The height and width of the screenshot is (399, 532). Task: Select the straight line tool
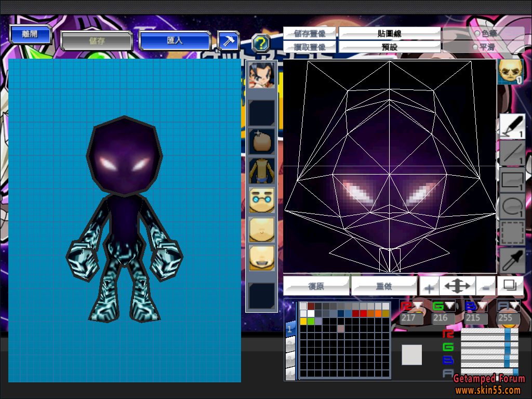tap(512, 153)
